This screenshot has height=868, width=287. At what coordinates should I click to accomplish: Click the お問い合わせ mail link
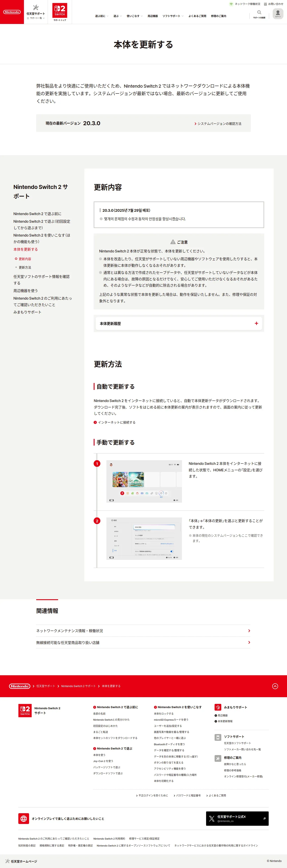coord(274,4)
